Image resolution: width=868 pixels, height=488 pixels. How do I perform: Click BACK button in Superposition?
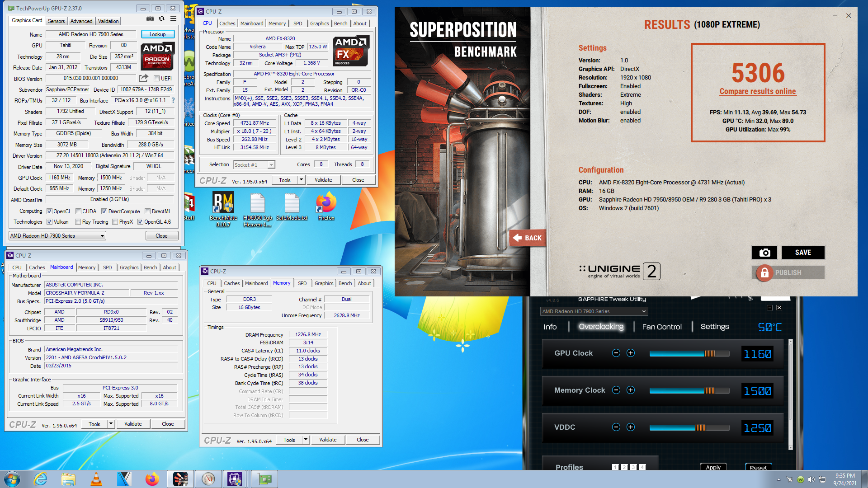528,238
